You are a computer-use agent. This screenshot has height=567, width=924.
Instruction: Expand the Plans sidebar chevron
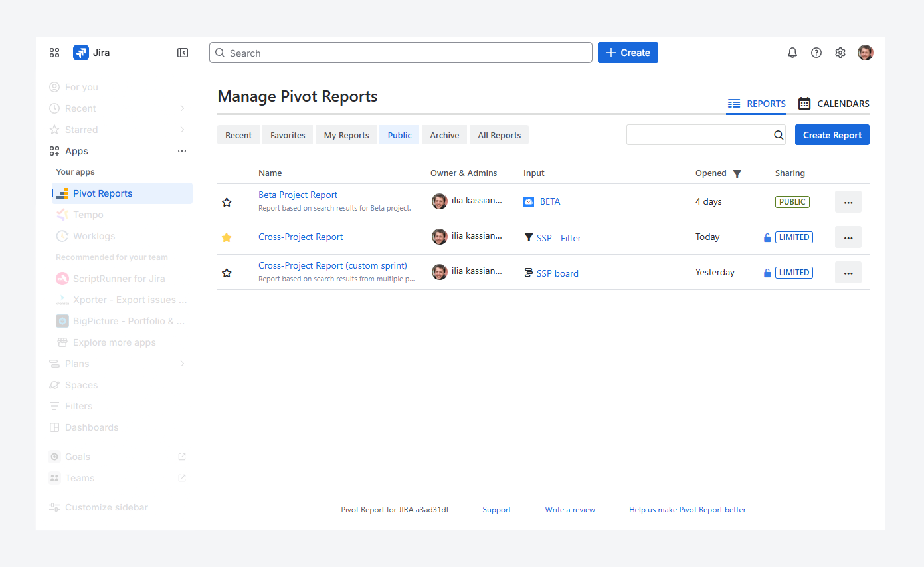183,364
